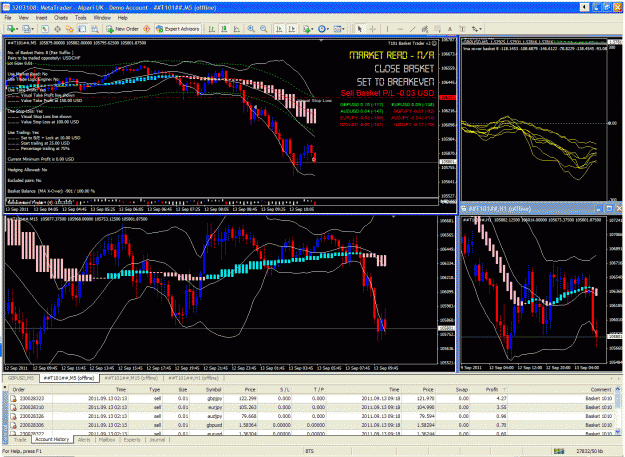This screenshot has height=457, width=625.
Task: Open the Profiles toolbar icon
Action: tap(26, 29)
